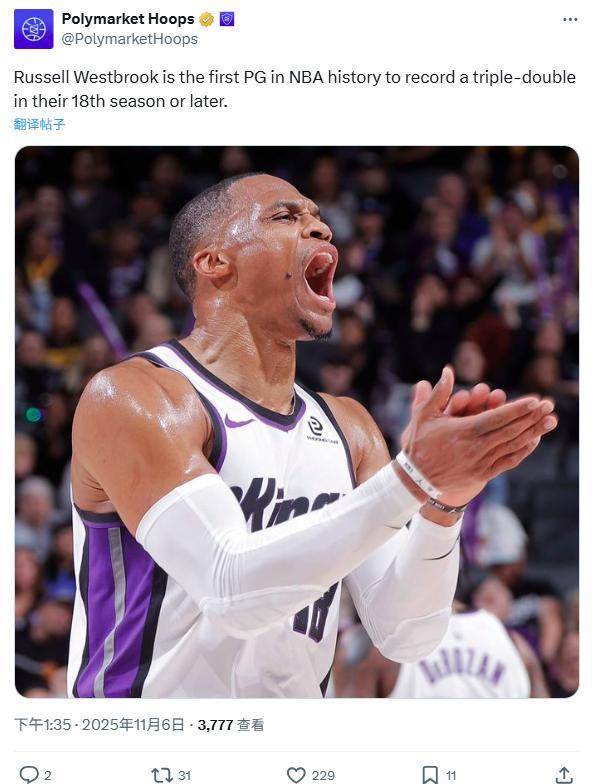Click the 229 likes count
Image resolution: width=592 pixels, height=784 pixels.
(x=323, y=776)
